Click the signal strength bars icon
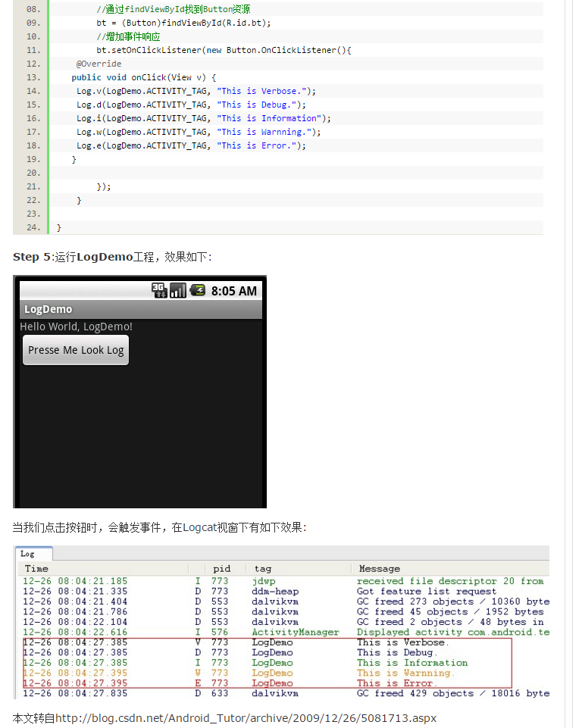This screenshot has height=728, width=582. 178,291
